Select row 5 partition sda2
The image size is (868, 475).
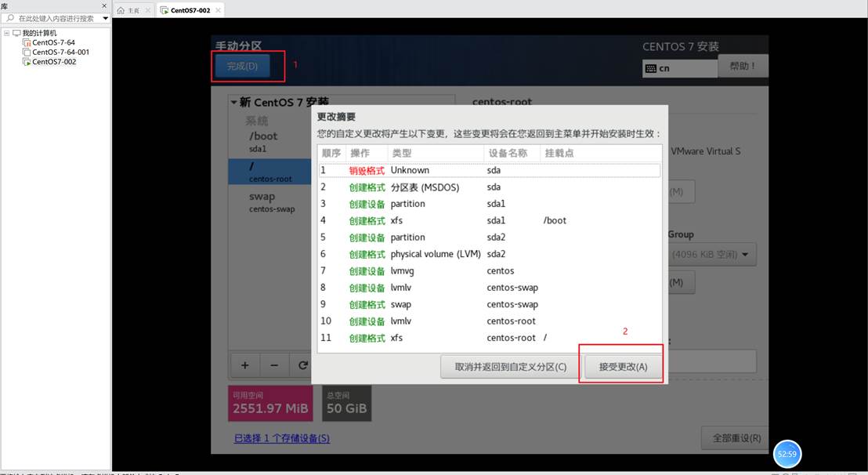[x=490, y=237]
